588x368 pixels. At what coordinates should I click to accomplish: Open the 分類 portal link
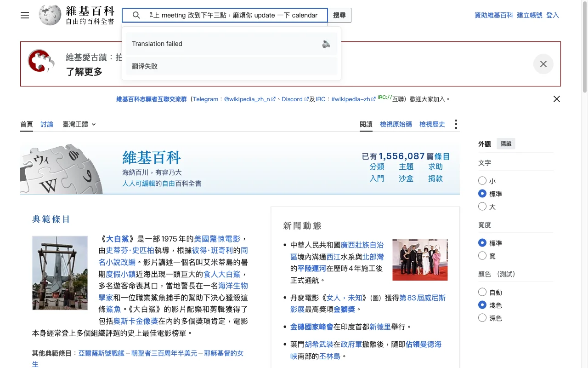click(x=377, y=167)
